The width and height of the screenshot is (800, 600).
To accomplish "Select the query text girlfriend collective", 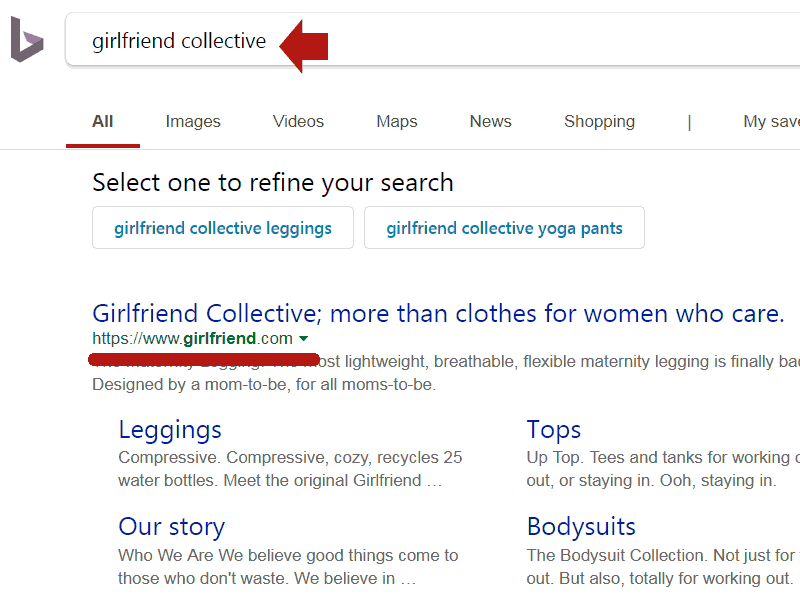I will click(x=178, y=41).
